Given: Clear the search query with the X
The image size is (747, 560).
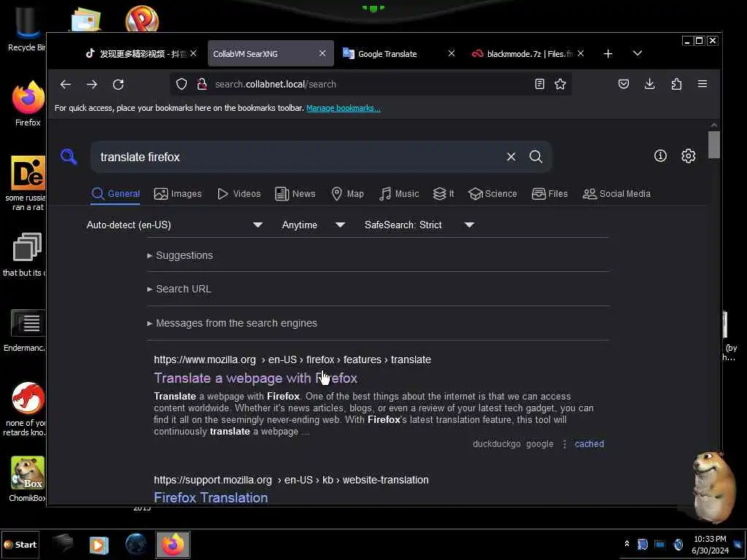Looking at the screenshot, I should (x=511, y=157).
